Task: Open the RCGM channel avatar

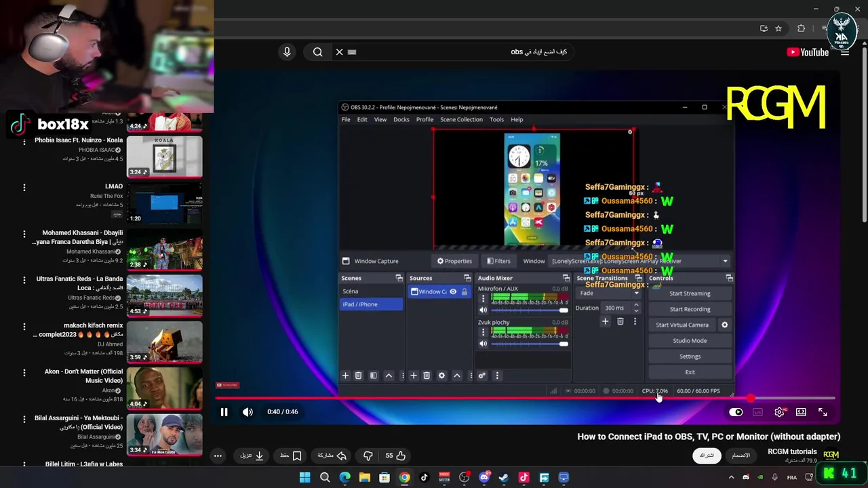Action: [831, 455]
